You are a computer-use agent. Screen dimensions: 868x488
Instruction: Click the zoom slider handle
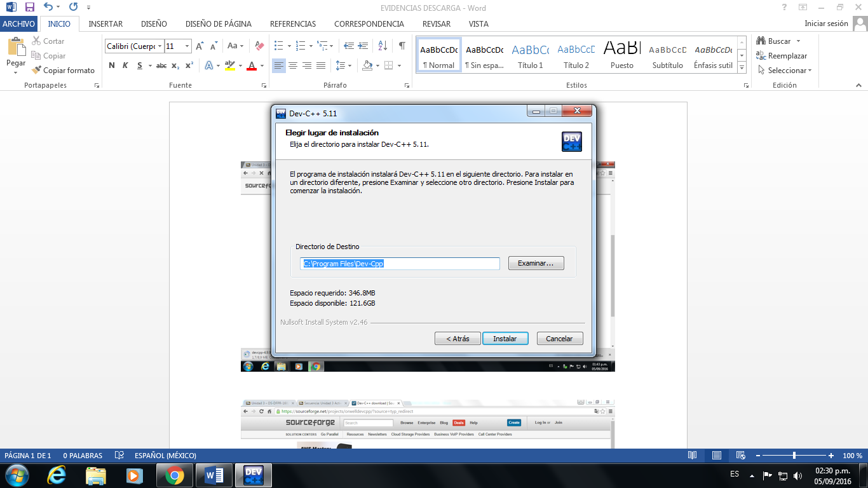point(794,456)
